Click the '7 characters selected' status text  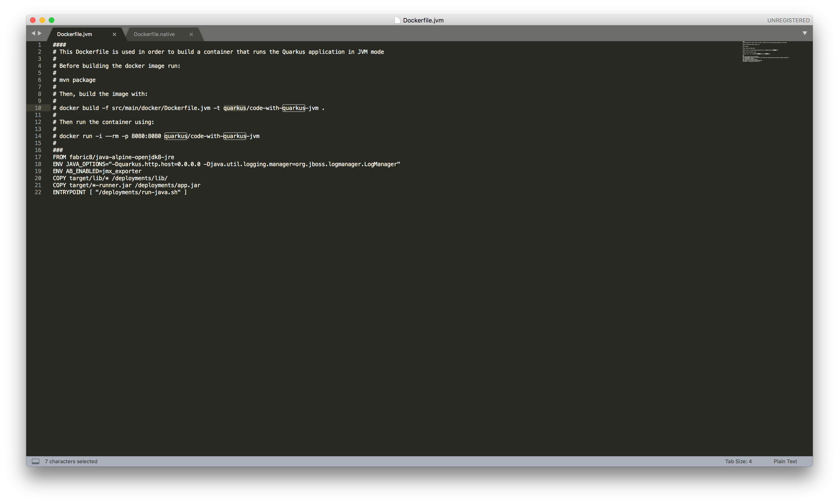point(71,461)
